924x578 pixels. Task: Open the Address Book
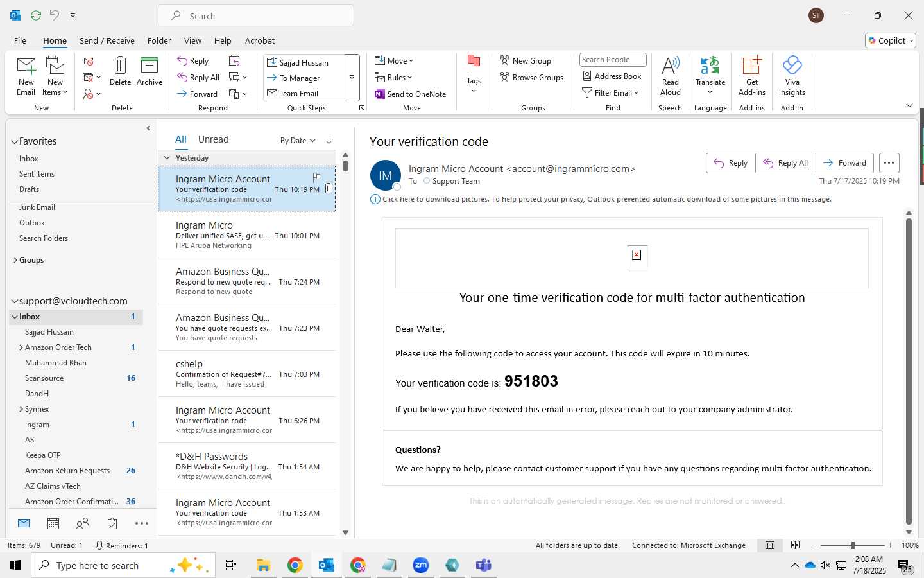(612, 76)
